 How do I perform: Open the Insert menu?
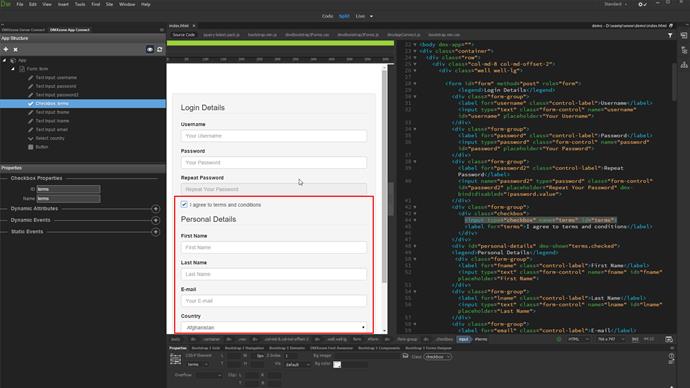tap(63, 4)
